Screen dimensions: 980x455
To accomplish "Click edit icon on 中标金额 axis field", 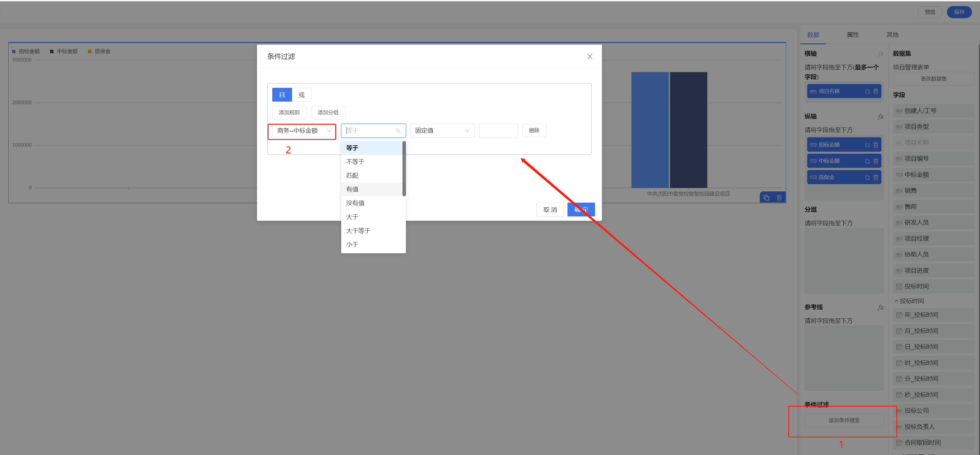I will (867, 161).
